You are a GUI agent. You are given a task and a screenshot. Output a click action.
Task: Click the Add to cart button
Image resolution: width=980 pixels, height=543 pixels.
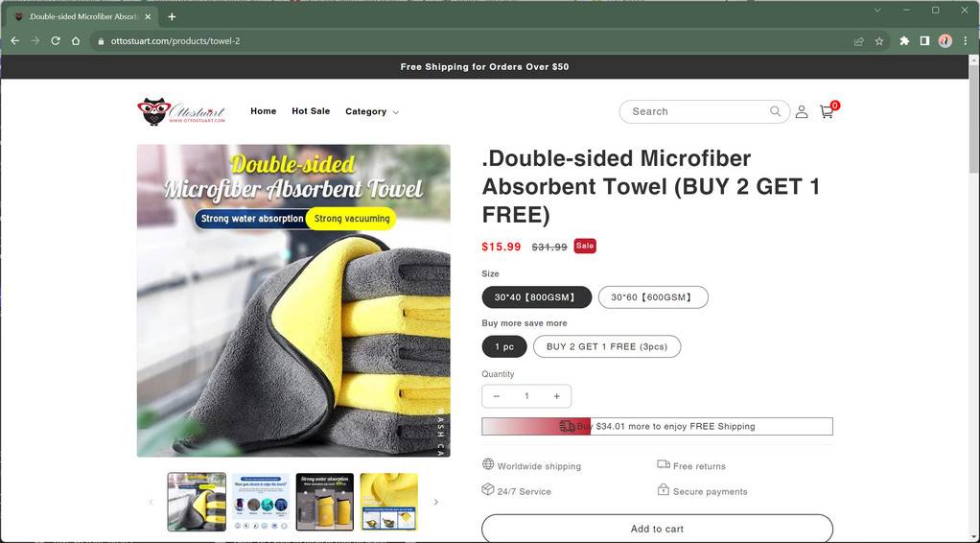[x=657, y=529]
